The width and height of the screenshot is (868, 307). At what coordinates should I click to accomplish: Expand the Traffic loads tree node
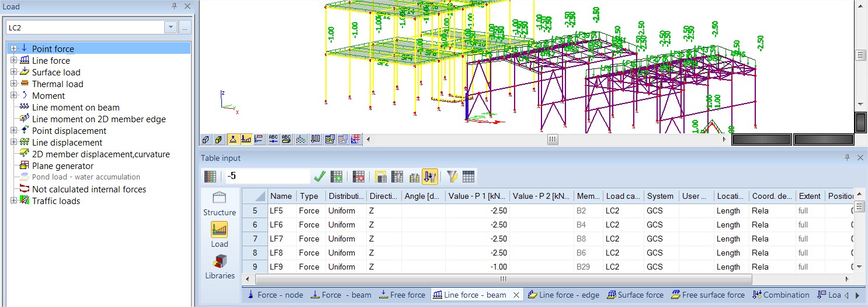click(x=14, y=201)
